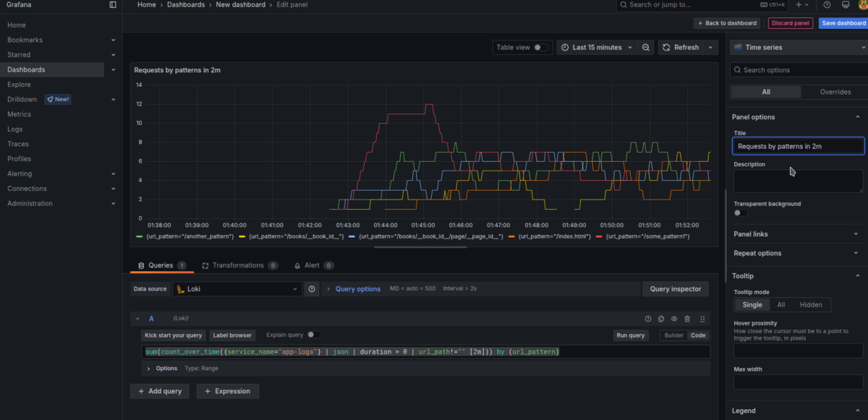Open the Last 15 minutes time picker

pyautogui.click(x=597, y=48)
